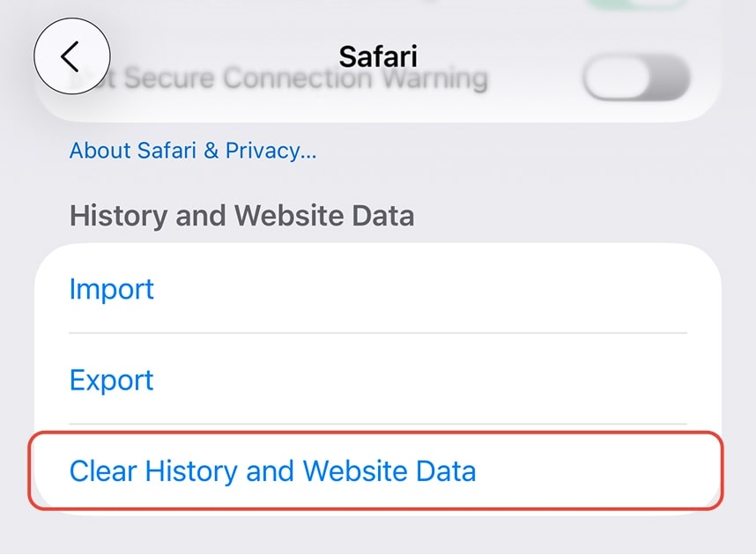Choose Import to bring in browser data
Screen dimensions: 756x555
point(111,289)
